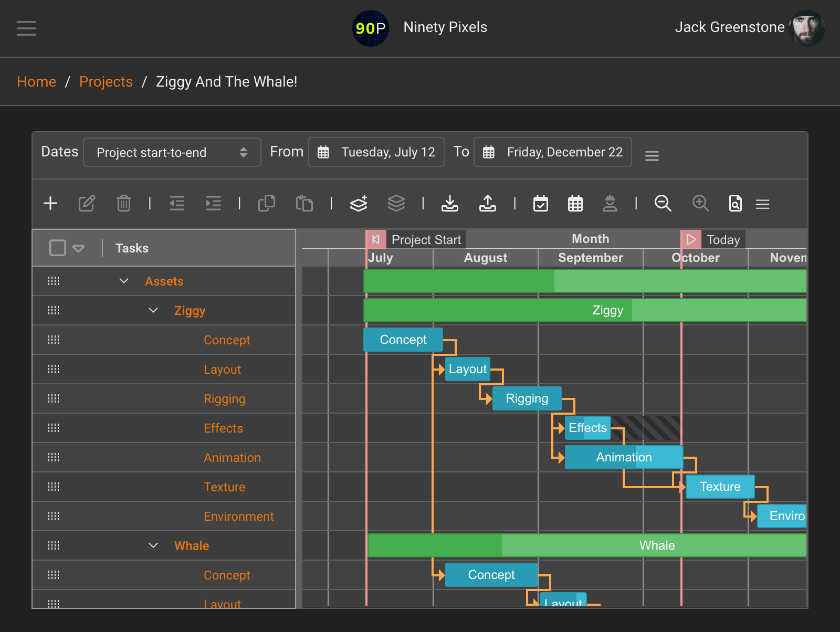Viewport: 840px width, 632px height.
Task: Select the Environment task in list
Action: pyautogui.click(x=239, y=517)
